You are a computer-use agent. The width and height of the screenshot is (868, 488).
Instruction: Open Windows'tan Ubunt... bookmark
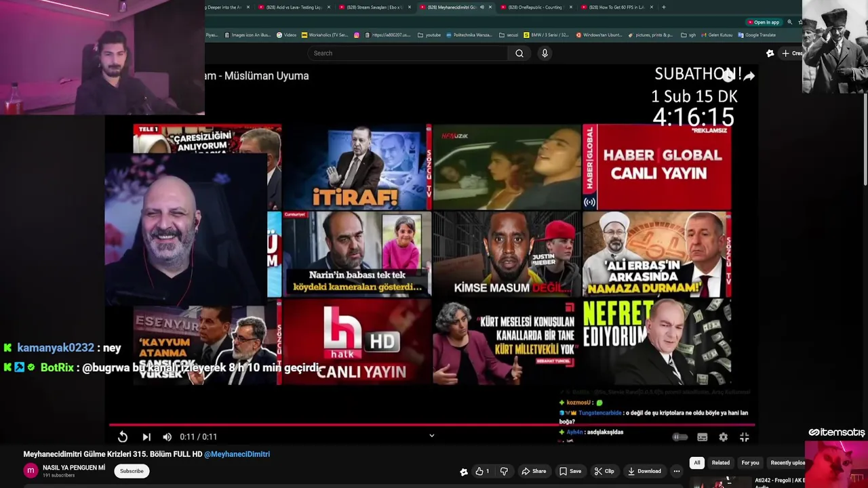point(598,35)
